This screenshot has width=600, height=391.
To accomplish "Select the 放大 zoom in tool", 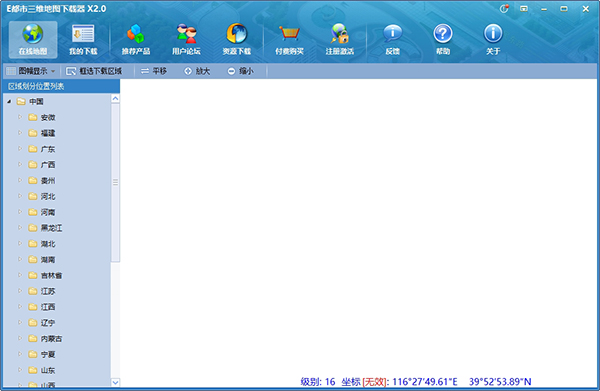I will [x=197, y=71].
